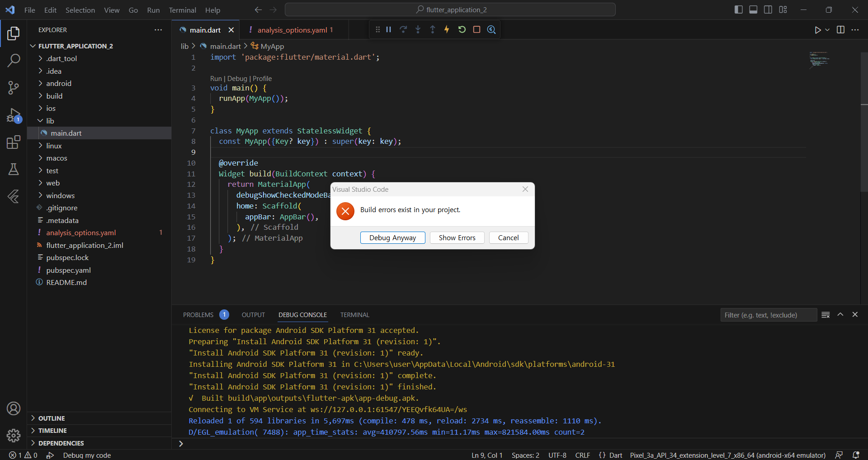Viewport: 868px width, 460px height.
Task: Click the debug console filter field
Action: tap(769, 315)
